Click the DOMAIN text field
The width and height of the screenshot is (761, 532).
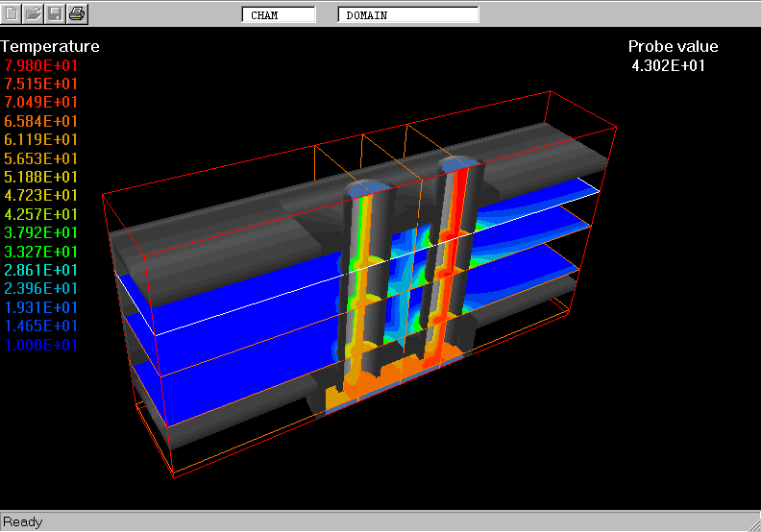point(408,15)
